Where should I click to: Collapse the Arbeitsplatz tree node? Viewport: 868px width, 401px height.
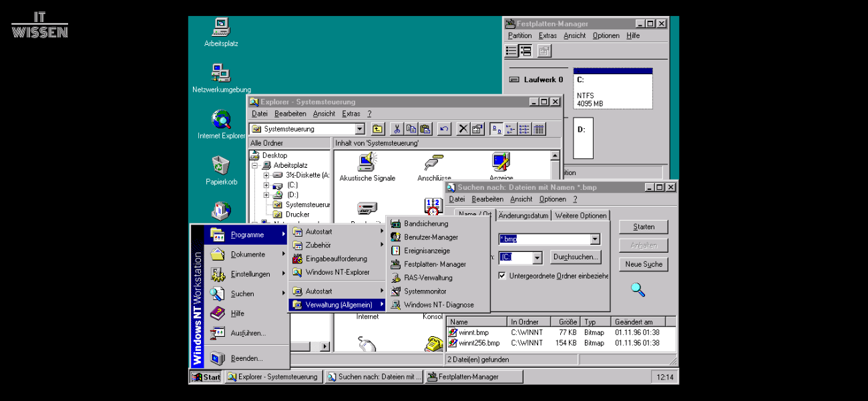(255, 165)
